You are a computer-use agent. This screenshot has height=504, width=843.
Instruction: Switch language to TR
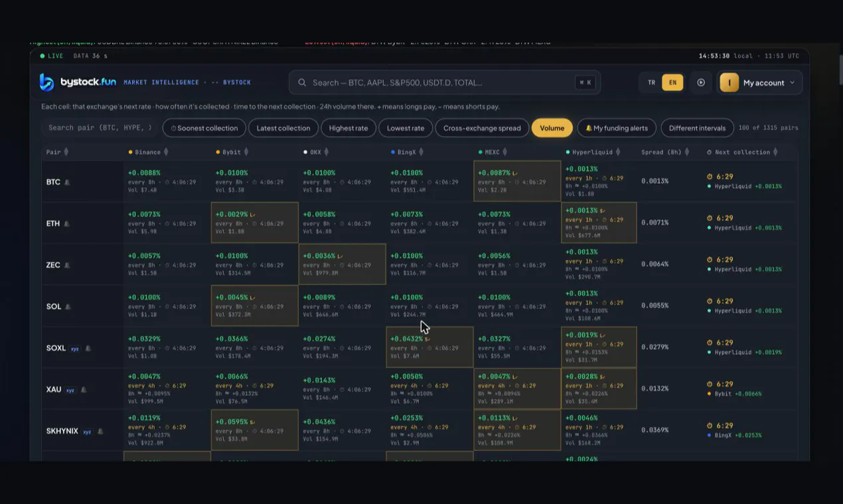click(651, 83)
